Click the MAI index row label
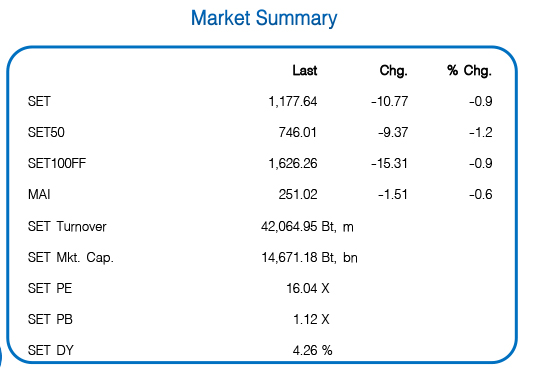Image resolution: width=540 pixels, height=376 pixels. point(39,195)
